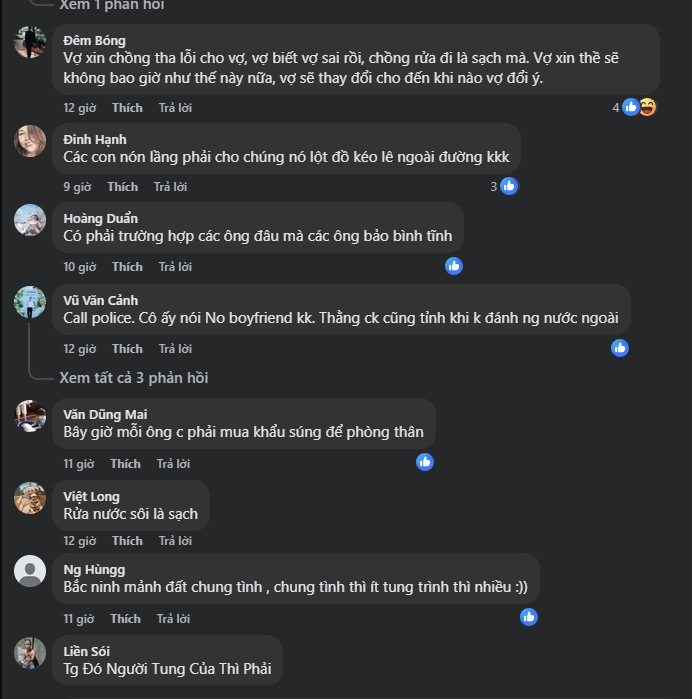The image size is (692, 699).
Task: Toggle Thích on Hoàng Duẩn's comment
Action: pos(127,267)
